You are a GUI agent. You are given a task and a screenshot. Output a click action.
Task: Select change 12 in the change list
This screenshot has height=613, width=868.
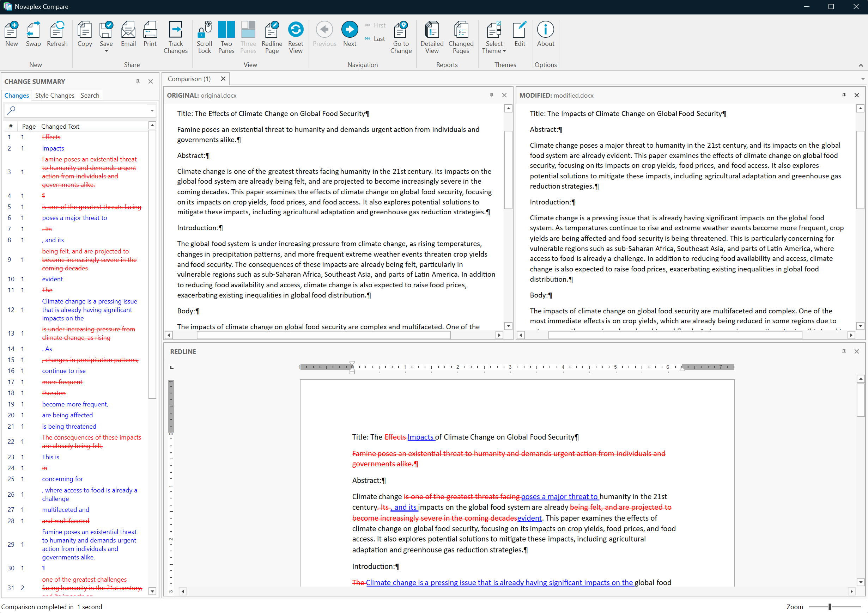89,309
